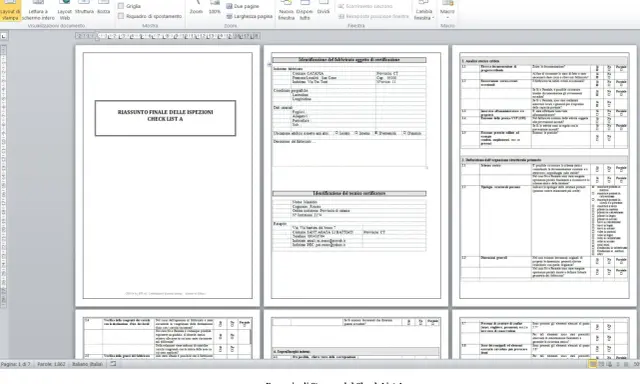Switch to Lettura a schermo intero view
This screenshot has width=640, height=384.
click(38, 10)
